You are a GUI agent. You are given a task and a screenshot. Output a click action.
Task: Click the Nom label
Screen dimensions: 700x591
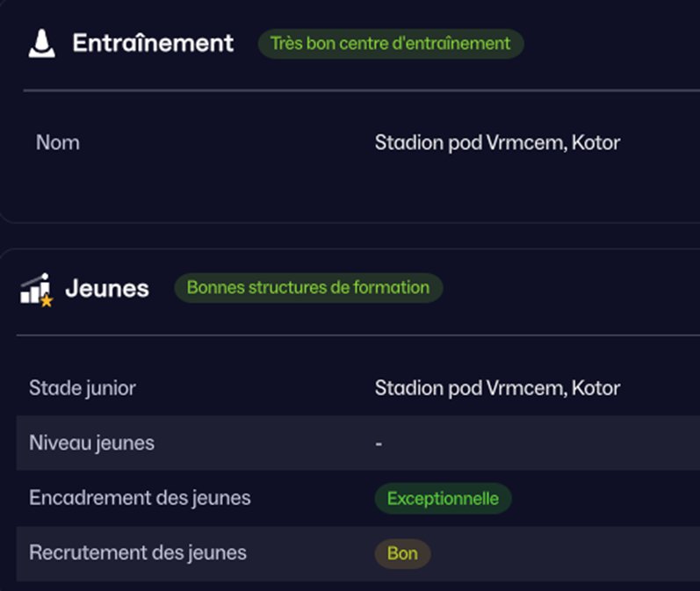point(58,142)
